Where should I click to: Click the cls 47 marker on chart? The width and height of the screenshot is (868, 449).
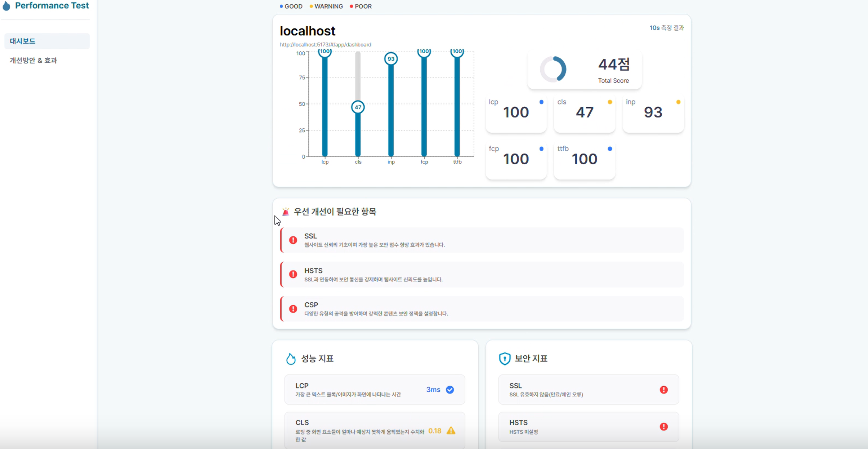[358, 107]
